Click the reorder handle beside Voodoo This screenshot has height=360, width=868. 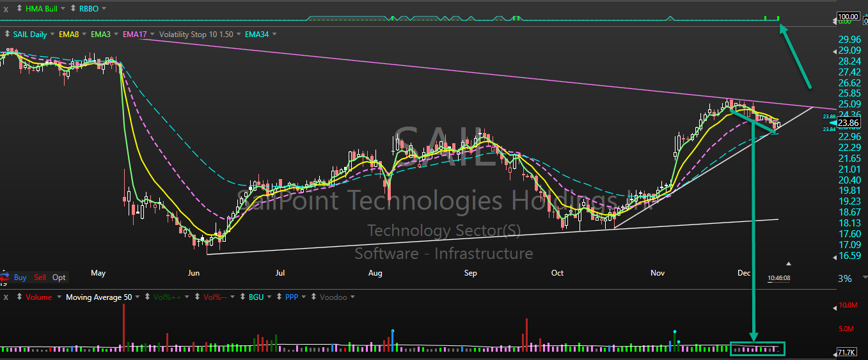pos(314,297)
